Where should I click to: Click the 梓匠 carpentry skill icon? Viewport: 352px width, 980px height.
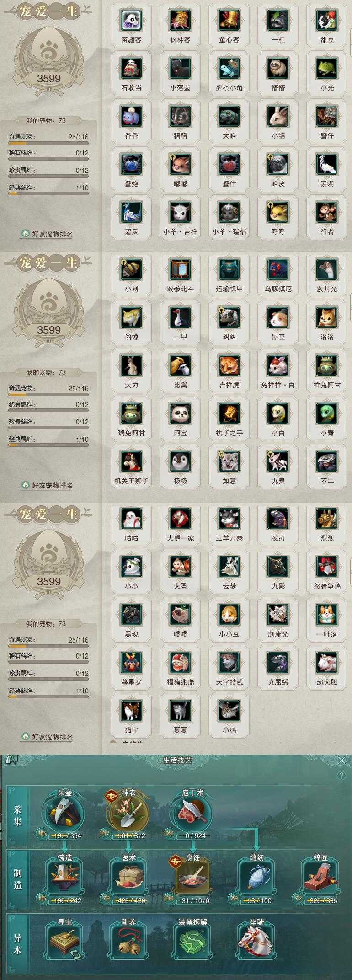click(x=320, y=877)
